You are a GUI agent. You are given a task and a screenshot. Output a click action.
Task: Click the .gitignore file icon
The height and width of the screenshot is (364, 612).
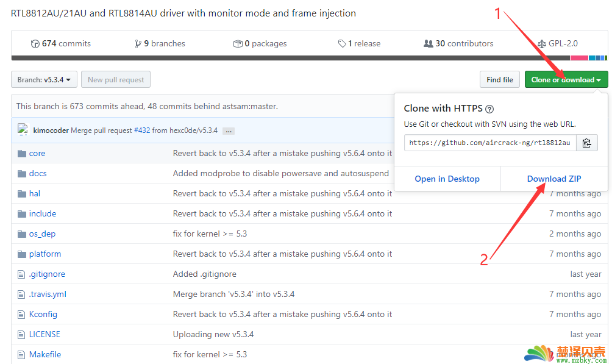click(x=21, y=274)
